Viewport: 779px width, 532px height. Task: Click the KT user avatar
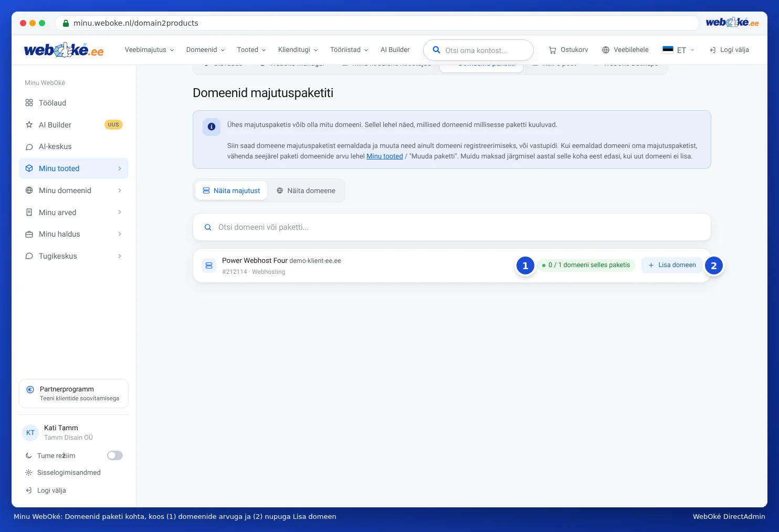[30, 433]
